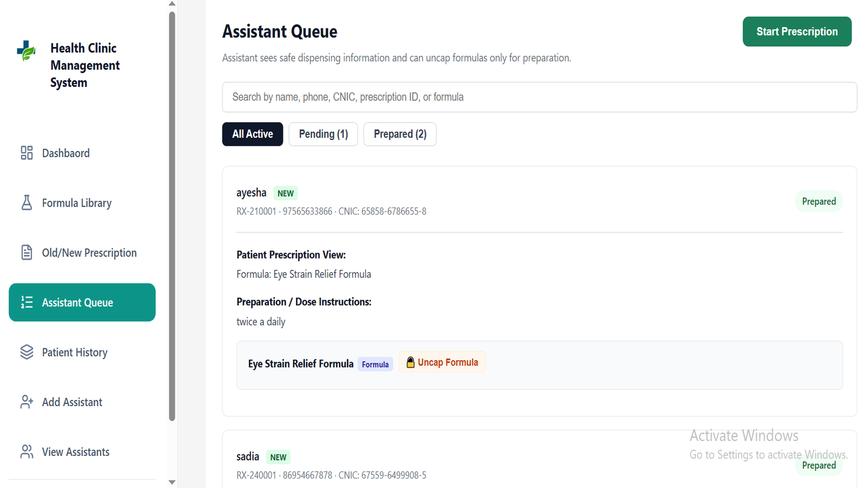Click the NEW tag beside ayesha

tap(285, 193)
